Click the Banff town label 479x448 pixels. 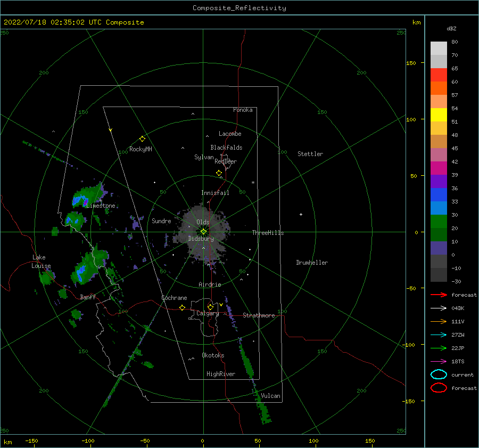[x=88, y=297]
